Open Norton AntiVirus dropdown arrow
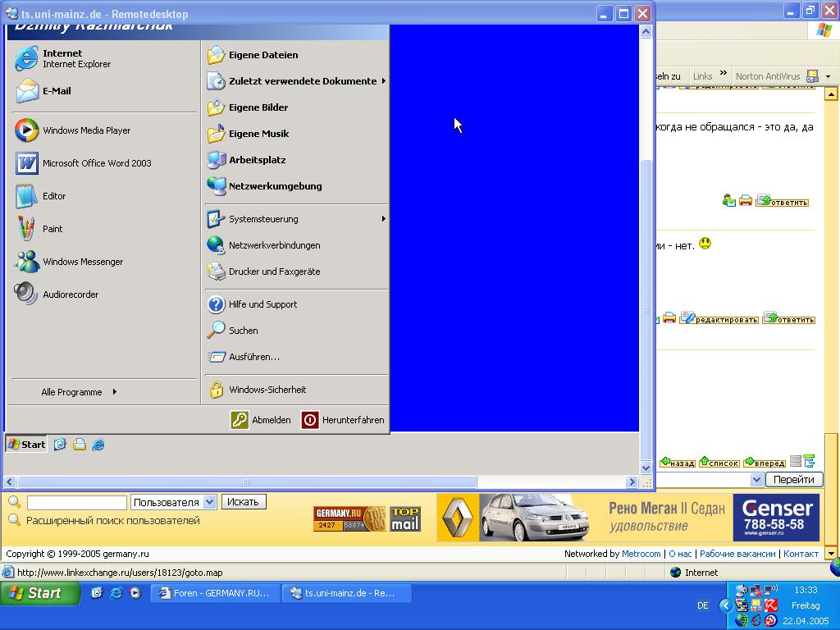The height and width of the screenshot is (630, 840). tap(829, 76)
